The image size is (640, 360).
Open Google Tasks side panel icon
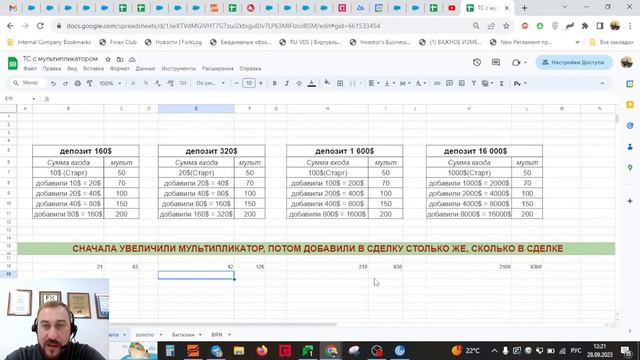pos(630,126)
